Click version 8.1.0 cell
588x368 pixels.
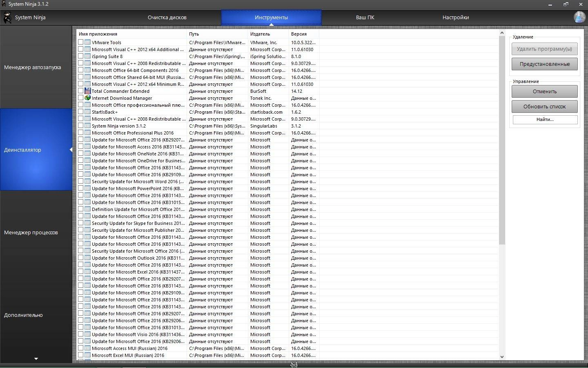296,56
